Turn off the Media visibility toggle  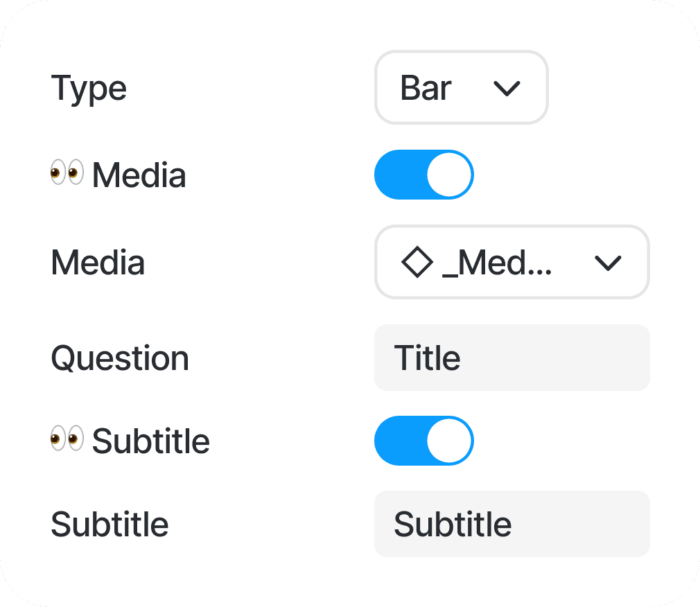pos(423,175)
